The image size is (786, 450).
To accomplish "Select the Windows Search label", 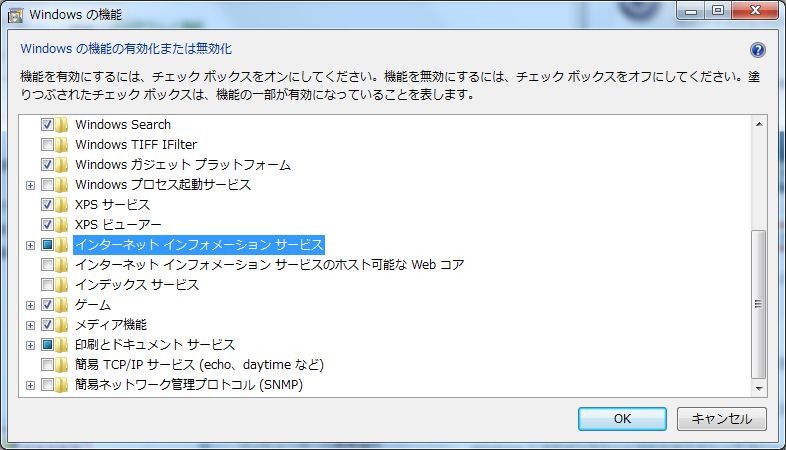I will (x=123, y=124).
